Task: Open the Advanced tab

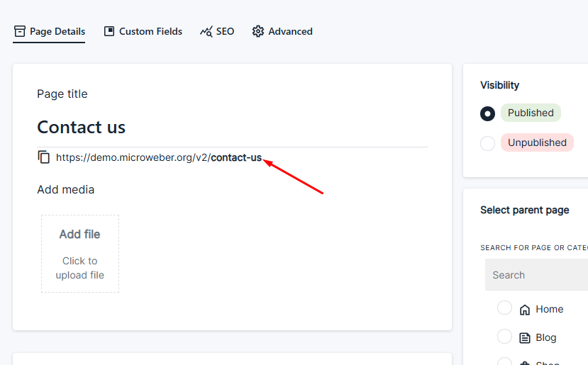Action: point(290,31)
